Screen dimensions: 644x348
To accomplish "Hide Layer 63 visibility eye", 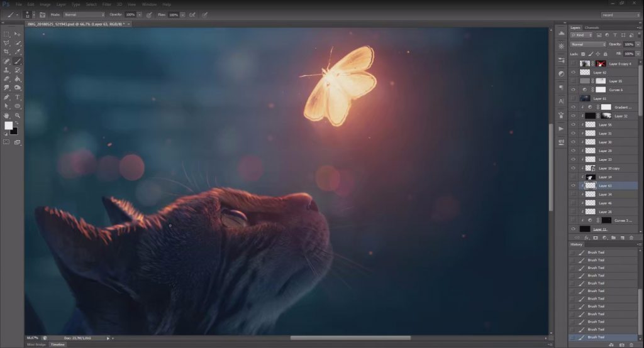I will [574, 185].
